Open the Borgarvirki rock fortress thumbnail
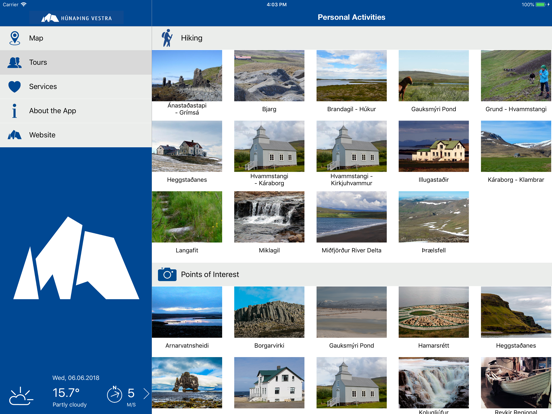The width and height of the screenshot is (552, 414). pyautogui.click(x=269, y=312)
